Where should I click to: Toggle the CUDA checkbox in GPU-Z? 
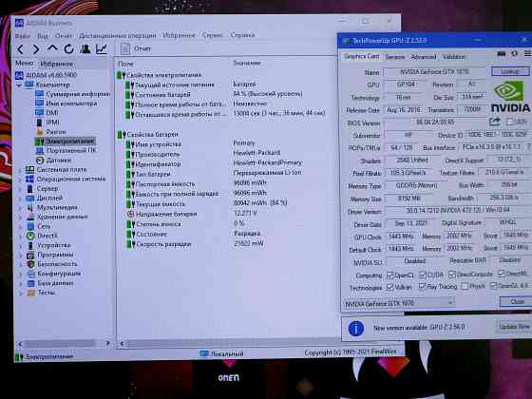(x=423, y=275)
